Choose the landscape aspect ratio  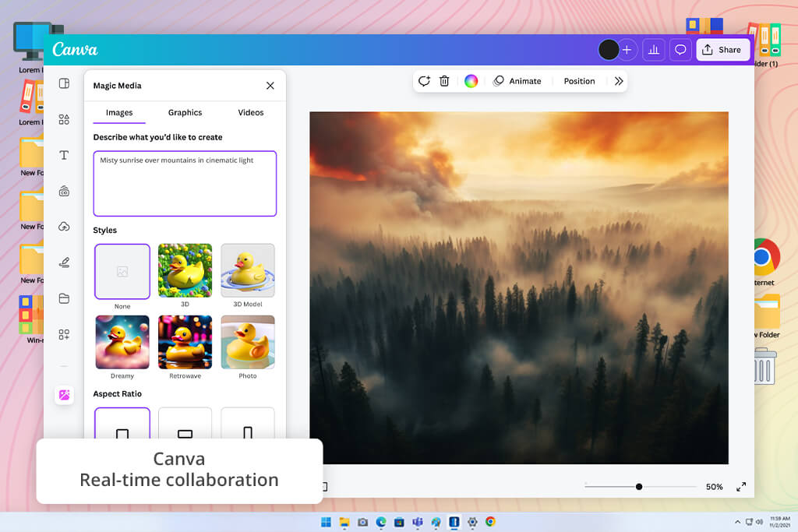coord(185,423)
